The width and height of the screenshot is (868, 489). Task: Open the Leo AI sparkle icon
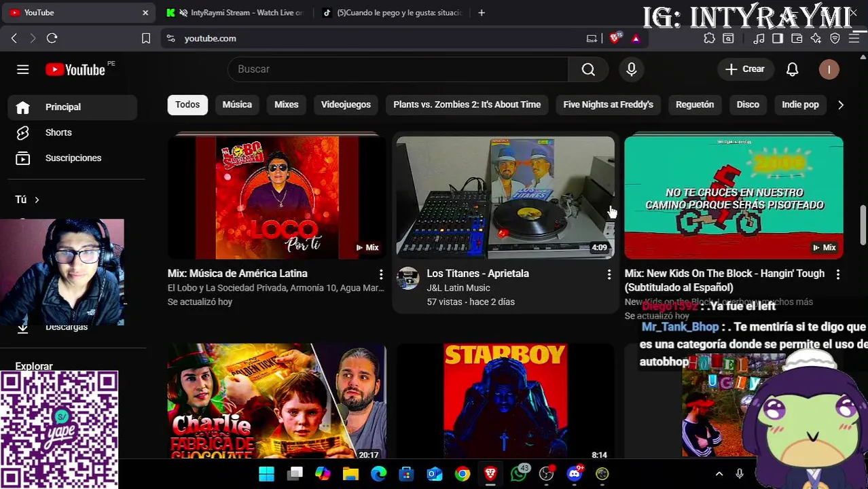816,39
